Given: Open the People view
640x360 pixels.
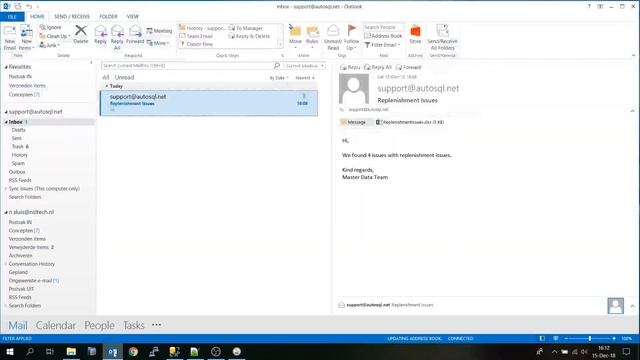Looking at the screenshot, I should click(99, 325).
